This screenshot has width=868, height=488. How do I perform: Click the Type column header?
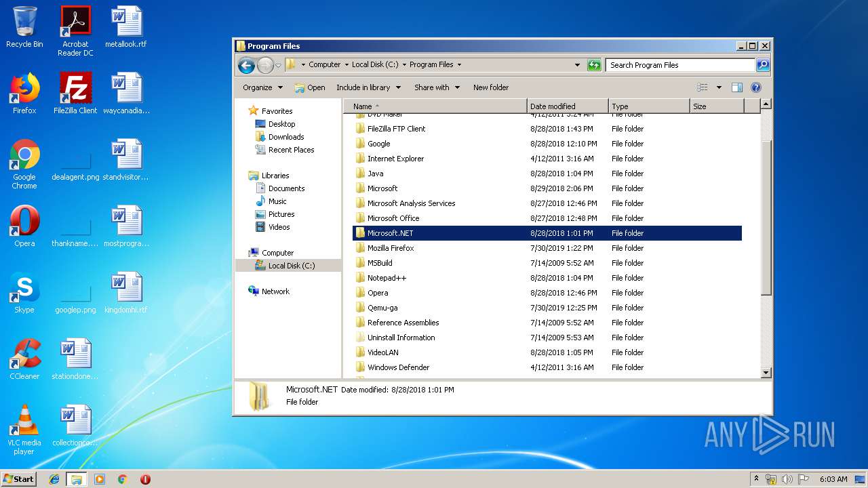649,106
